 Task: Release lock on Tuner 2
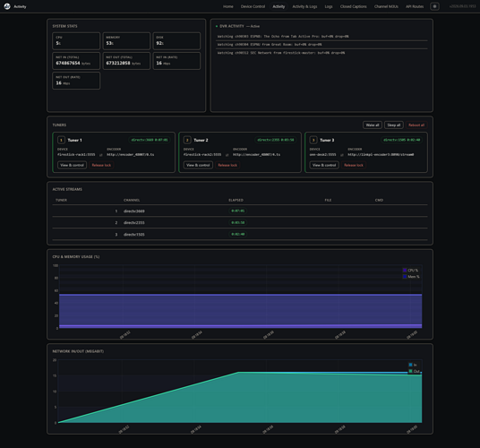point(227,165)
